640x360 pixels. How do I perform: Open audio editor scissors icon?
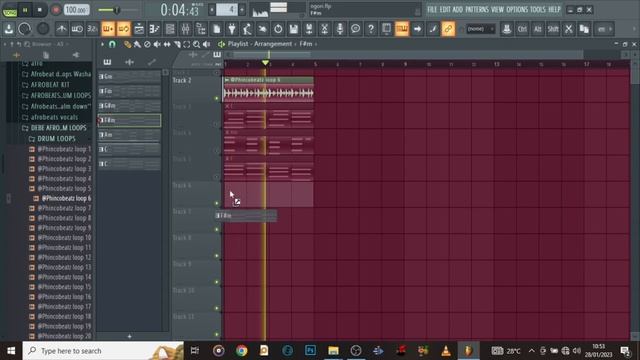(324, 29)
